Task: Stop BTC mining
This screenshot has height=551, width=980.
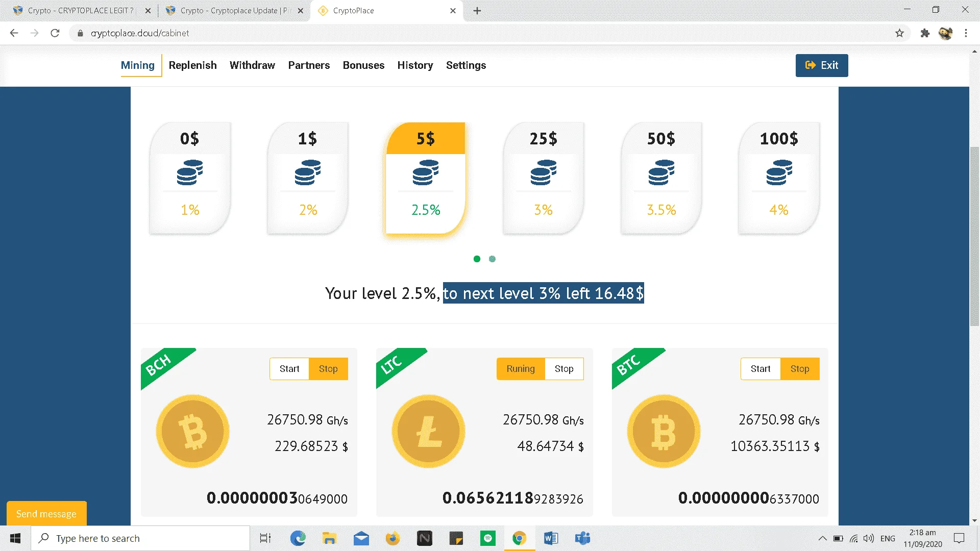Action: (800, 368)
